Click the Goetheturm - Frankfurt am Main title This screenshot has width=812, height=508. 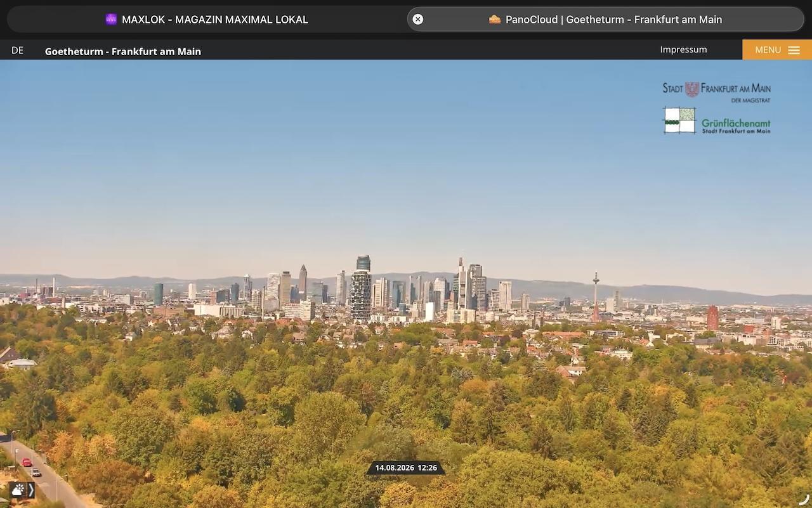[x=123, y=51]
